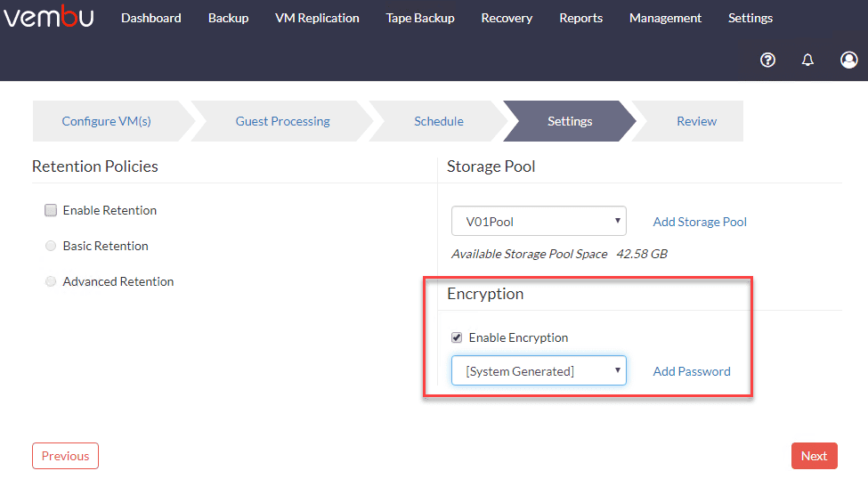
Task: Select the Basic Retention radio button
Action: [51, 247]
